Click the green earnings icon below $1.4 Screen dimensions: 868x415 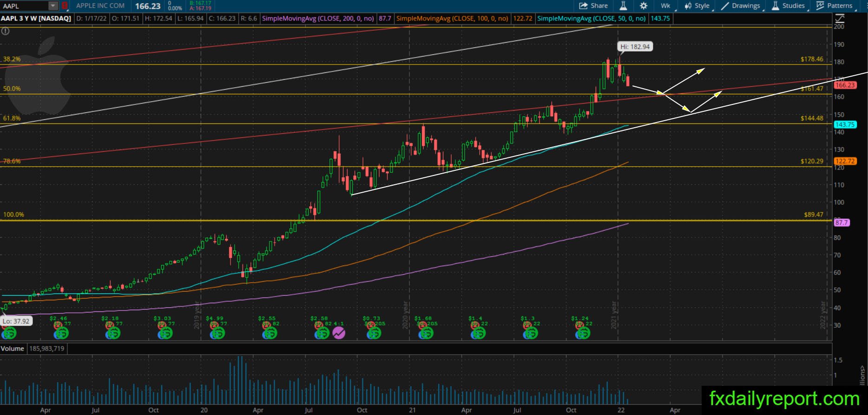tap(479, 333)
